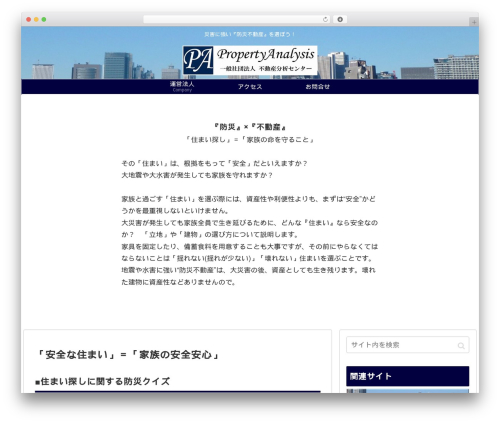
Task: Open the お問合せ menu item
Action: click(x=318, y=87)
